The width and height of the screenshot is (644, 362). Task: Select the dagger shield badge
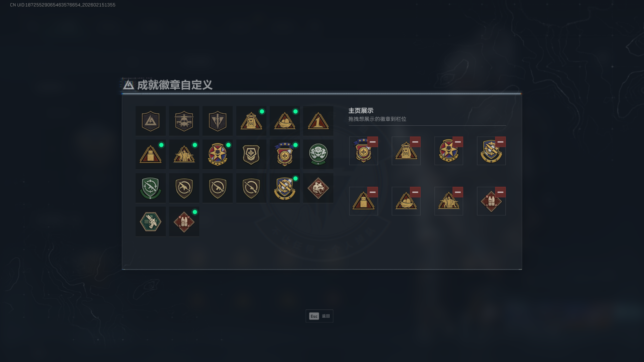(217, 121)
